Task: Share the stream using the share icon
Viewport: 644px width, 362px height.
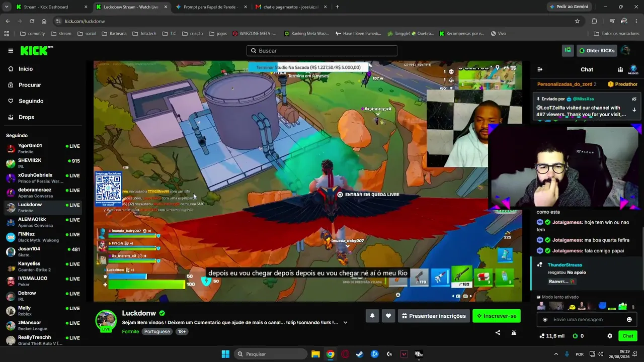Action: click(x=498, y=332)
